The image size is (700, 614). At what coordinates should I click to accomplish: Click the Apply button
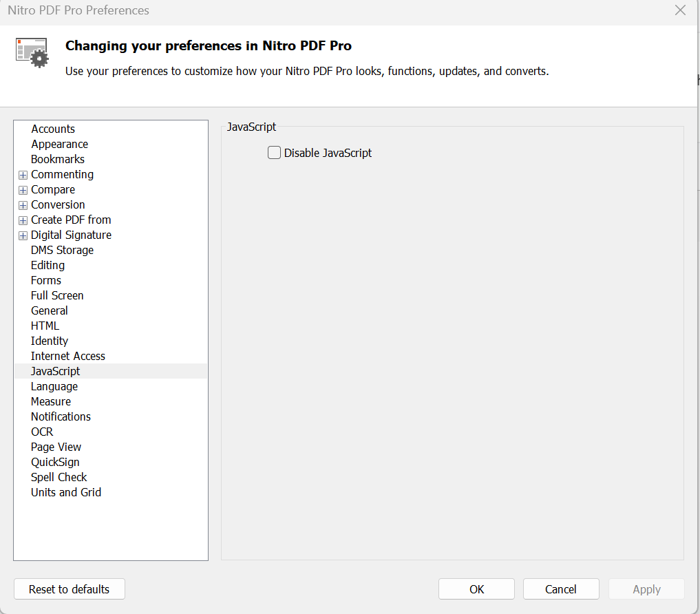pos(646,589)
